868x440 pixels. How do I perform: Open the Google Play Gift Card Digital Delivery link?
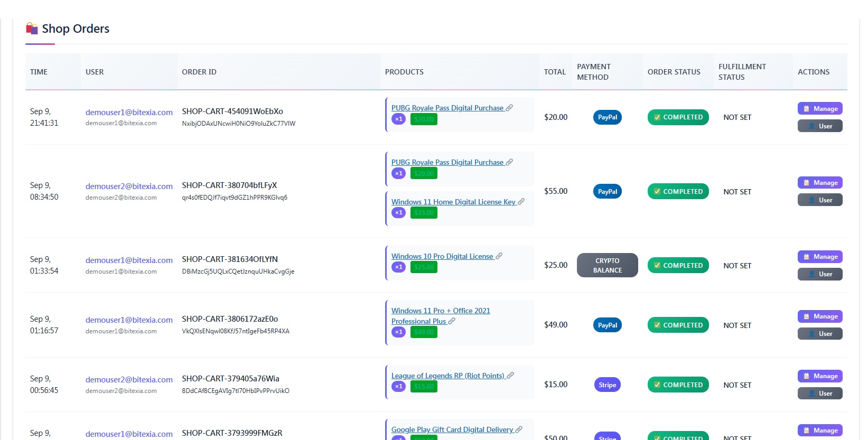[x=452, y=429]
